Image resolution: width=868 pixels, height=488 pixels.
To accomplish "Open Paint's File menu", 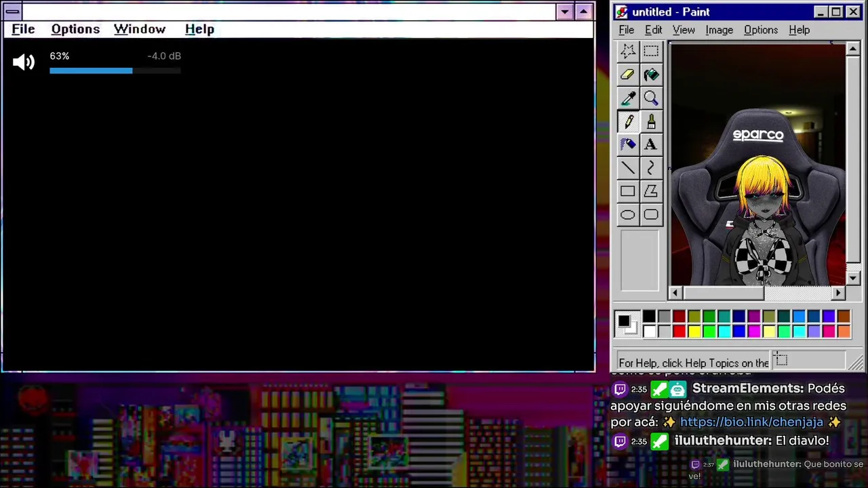I will 627,30.
